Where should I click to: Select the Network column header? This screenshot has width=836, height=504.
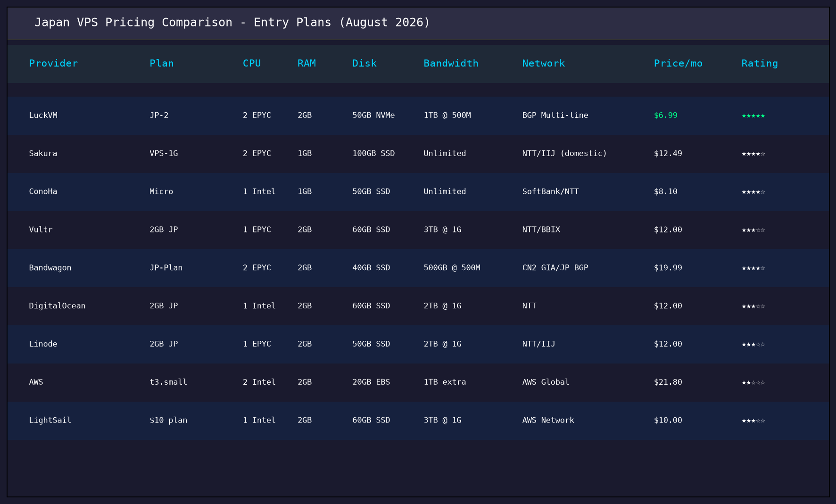(543, 63)
